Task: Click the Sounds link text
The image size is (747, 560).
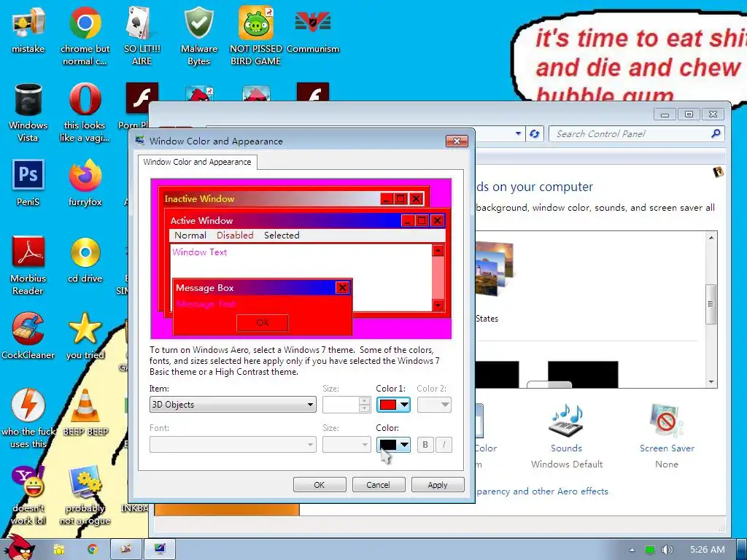Action: 566,448
